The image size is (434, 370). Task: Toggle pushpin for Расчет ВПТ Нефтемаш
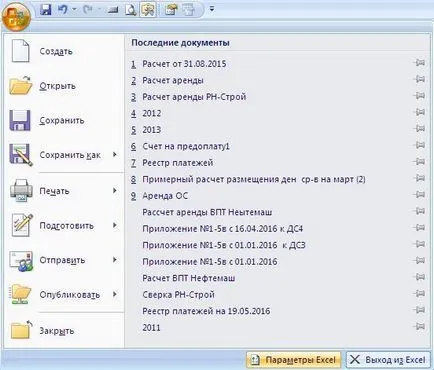coord(419,277)
